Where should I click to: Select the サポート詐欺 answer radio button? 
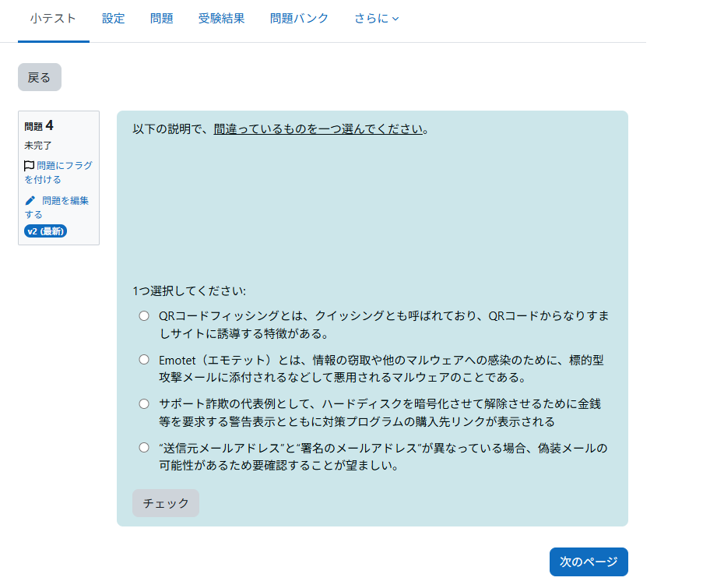143,403
